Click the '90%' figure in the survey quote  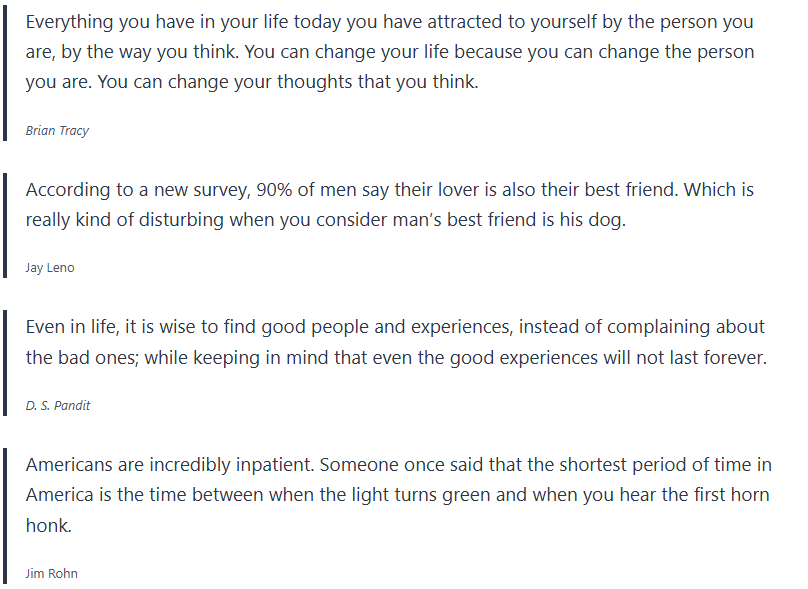click(275, 190)
